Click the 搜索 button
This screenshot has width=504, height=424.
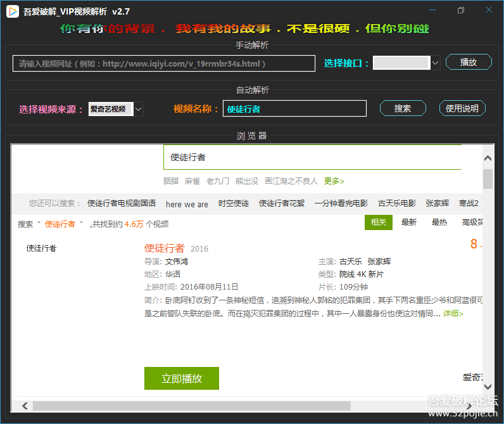pos(403,108)
